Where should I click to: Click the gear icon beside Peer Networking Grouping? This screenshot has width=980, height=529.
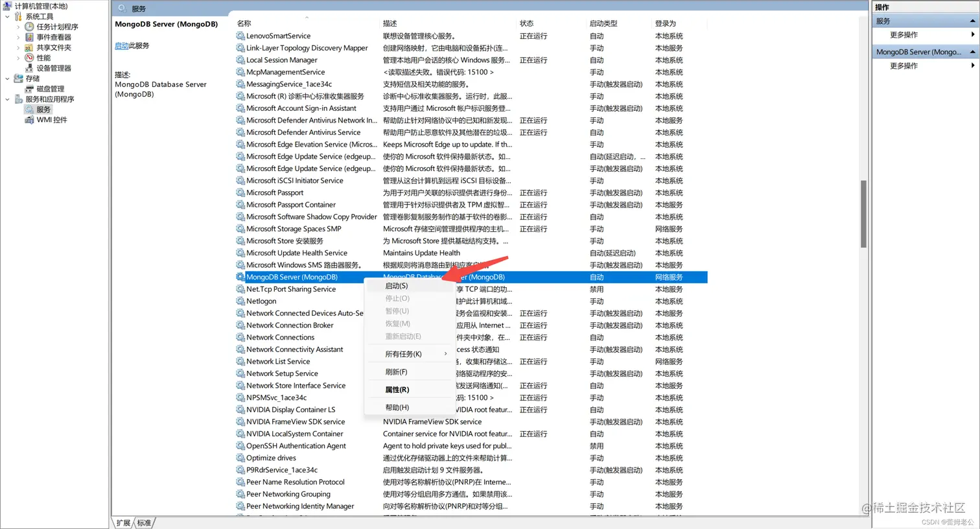[240, 494]
